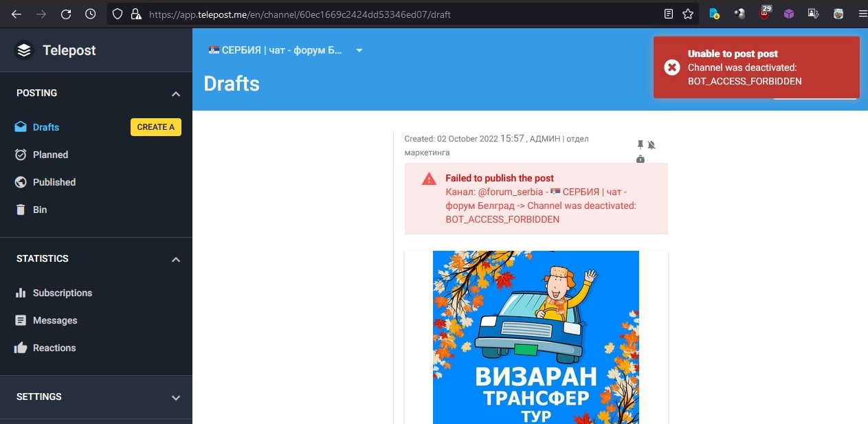Screen dimensions: 868x424
Task: Go back with the browser back arrow
Action: coord(16,14)
